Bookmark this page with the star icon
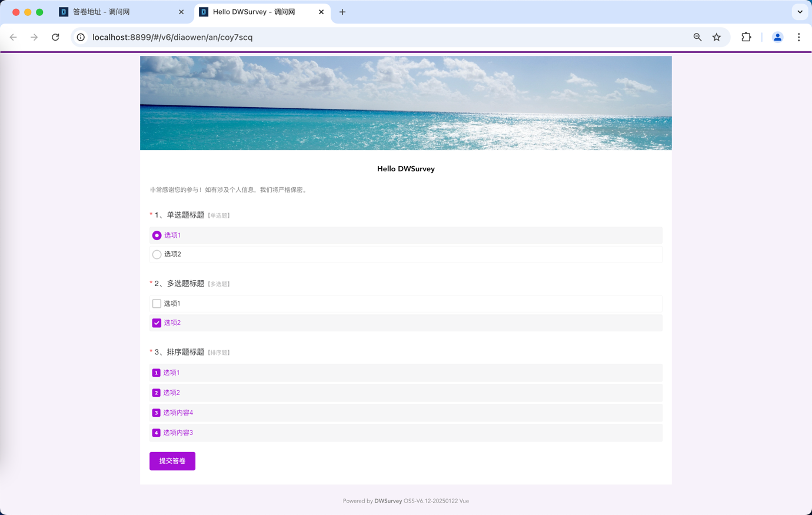Viewport: 812px width, 515px height. click(716, 37)
